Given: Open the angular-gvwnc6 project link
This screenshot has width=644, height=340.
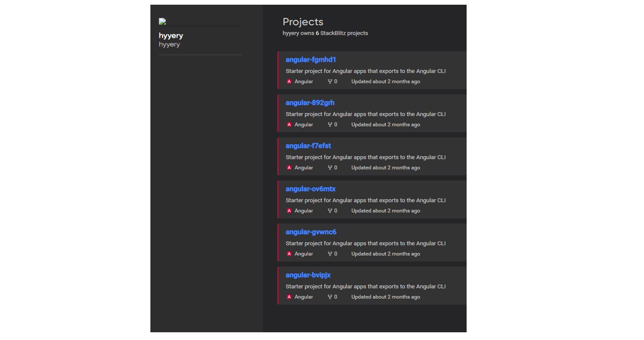Looking at the screenshot, I should pos(311,232).
